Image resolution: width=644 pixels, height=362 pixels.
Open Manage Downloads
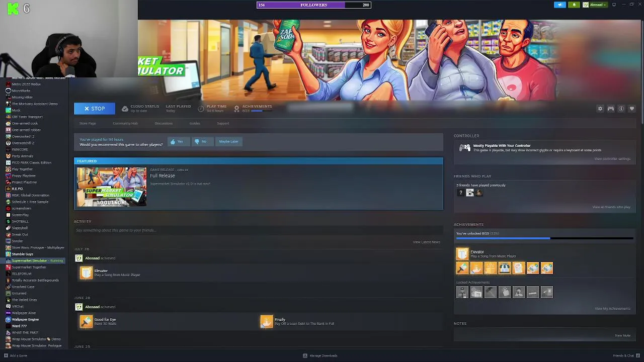pos(320,355)
